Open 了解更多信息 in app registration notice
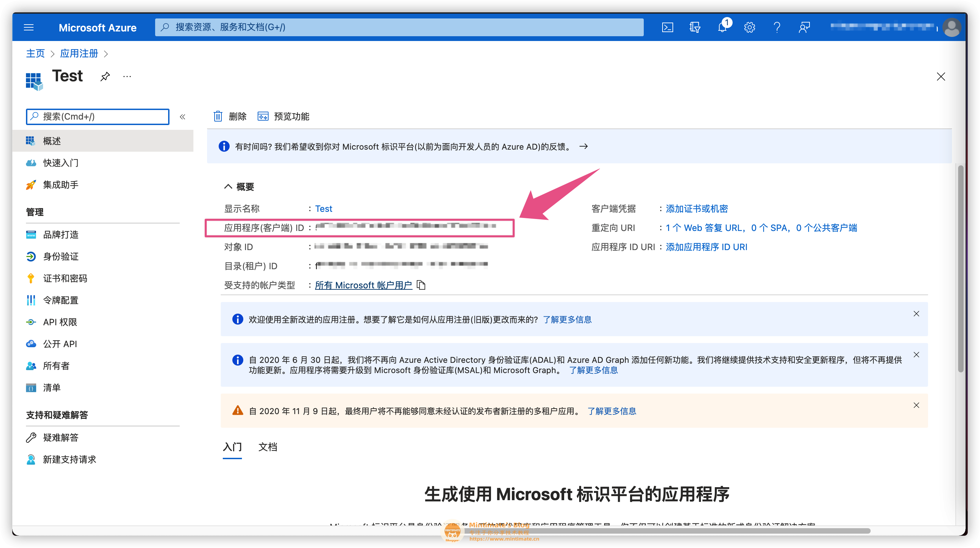Viewport: 980px width, 548px height. [x=567, y=319]
